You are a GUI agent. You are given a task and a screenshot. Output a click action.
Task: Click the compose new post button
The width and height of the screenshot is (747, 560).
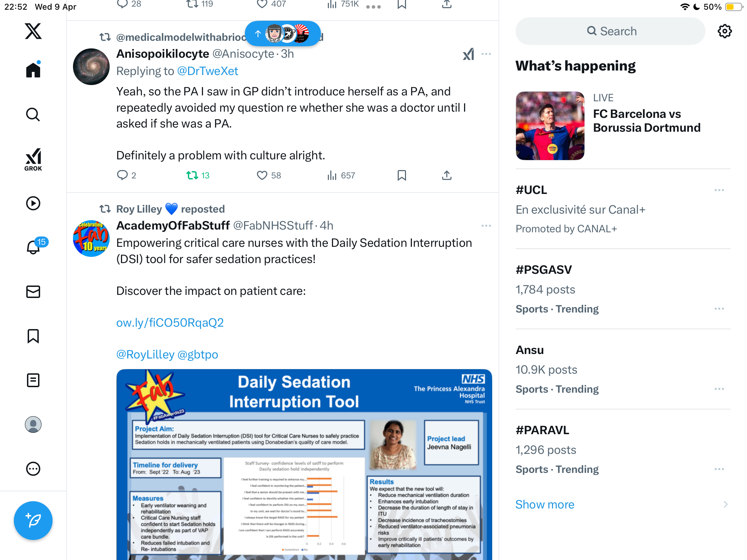point(33,520)
